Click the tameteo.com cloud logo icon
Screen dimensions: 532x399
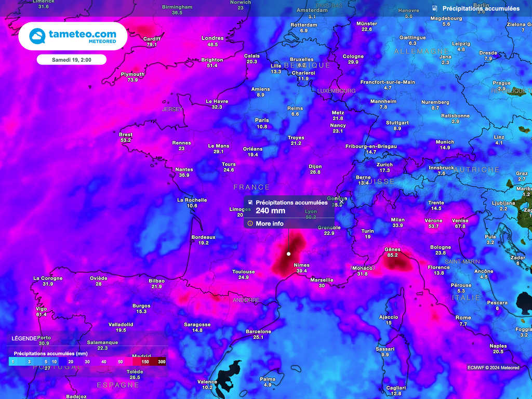pos(37,36)
